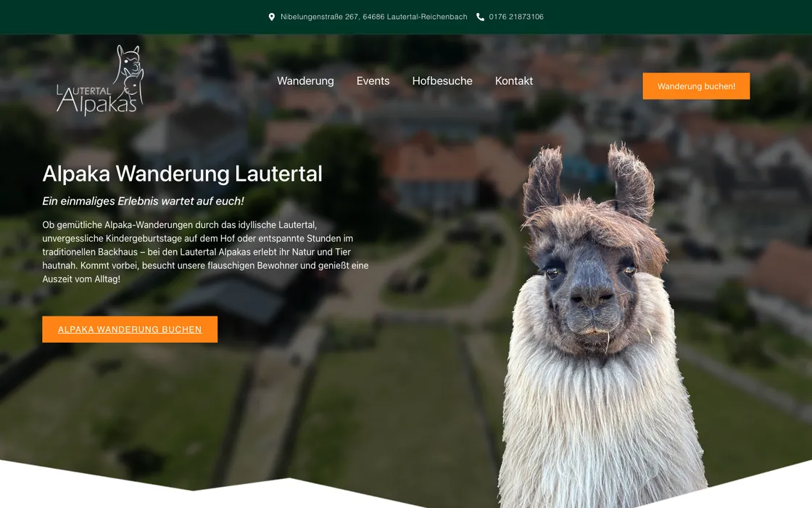Click the heading 'Alpaka Wanderung Lautertal'
The width and height of the screenshot is (812, 508).
[182, 173]
